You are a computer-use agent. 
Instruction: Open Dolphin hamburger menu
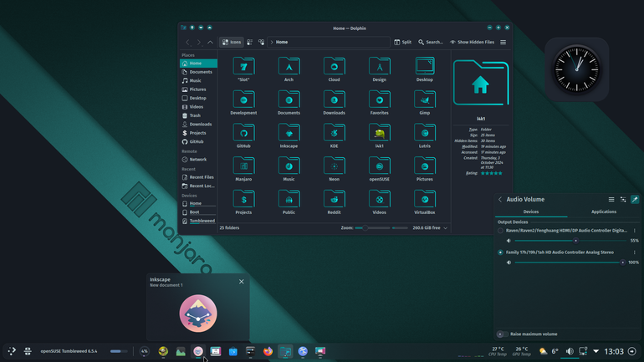503,43
